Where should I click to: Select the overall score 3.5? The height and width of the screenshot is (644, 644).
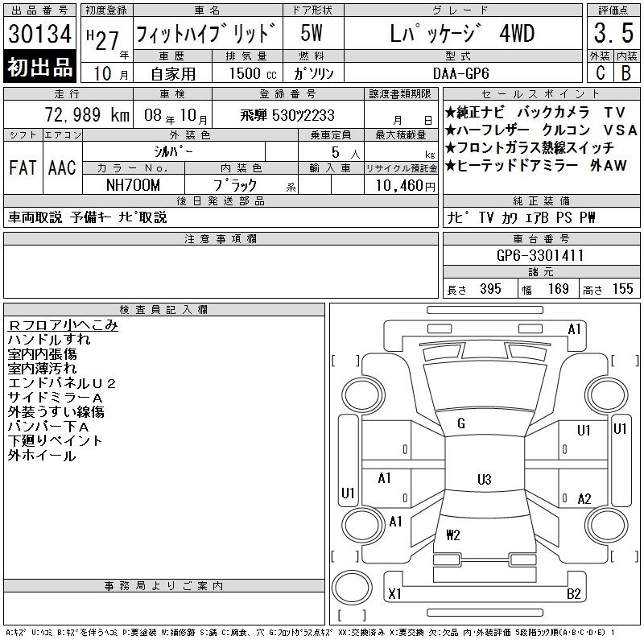coord(610,35)
